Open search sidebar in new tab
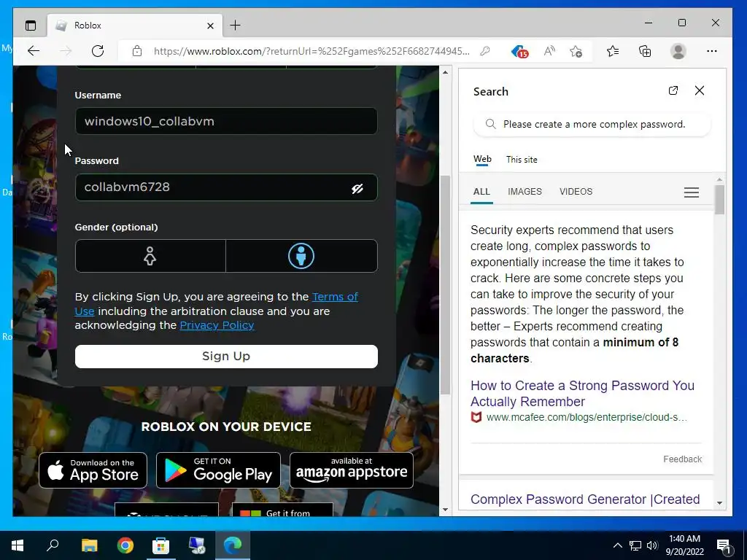Screen dimensions: 747x560 click(x=673, y=90)
